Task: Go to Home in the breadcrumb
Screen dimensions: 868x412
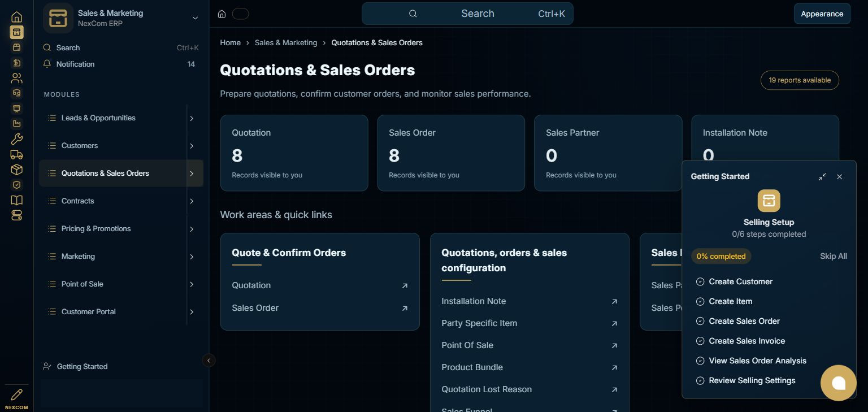Action: click(x=231, y=42)
